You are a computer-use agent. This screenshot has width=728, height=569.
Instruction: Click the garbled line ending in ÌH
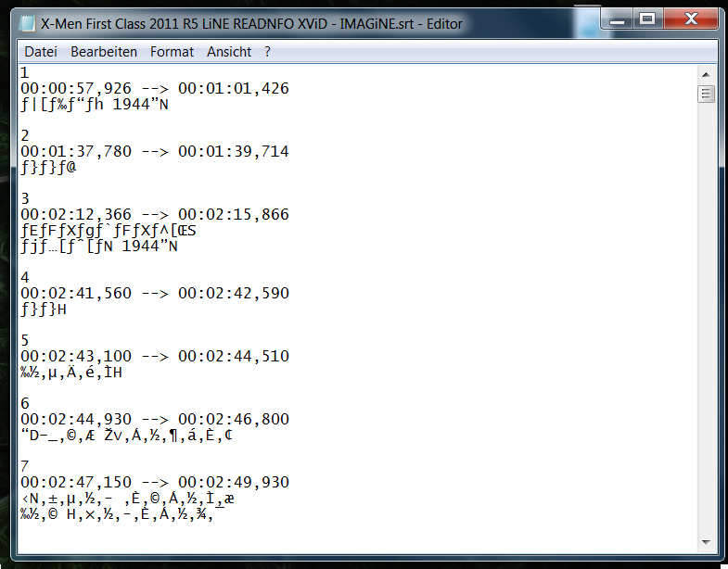coord(71,373)
